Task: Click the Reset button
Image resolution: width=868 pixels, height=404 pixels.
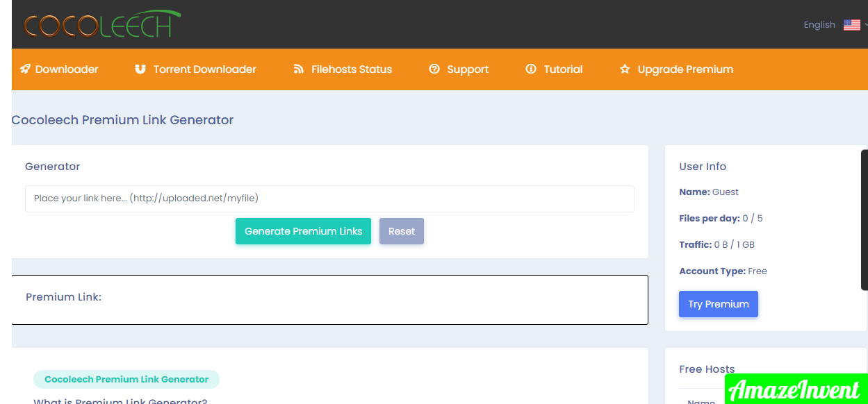Action: point(402,231)
